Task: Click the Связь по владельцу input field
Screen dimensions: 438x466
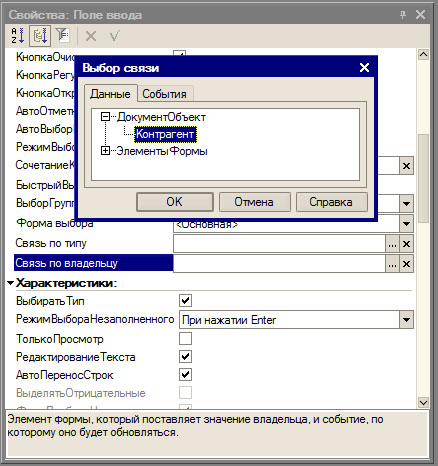Action: tap(279, 264)
